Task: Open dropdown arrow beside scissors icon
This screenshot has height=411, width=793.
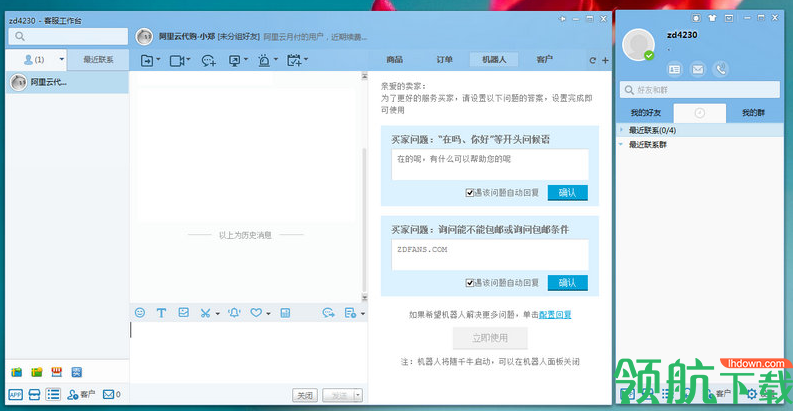Action: (217, 314)
